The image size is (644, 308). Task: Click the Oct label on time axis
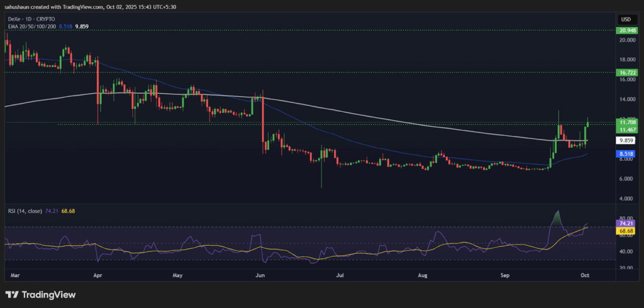(586, 275)
